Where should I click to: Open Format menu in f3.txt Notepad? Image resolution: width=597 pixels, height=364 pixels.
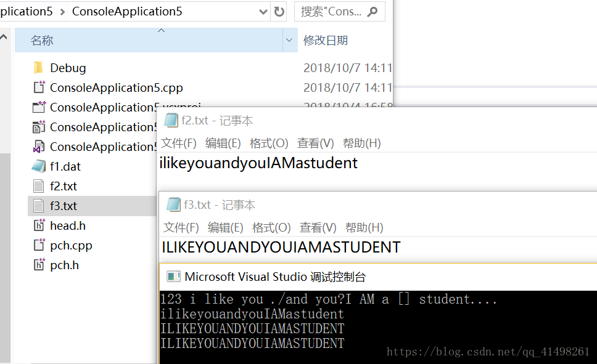pyautogui.click(x=271, y=228)
